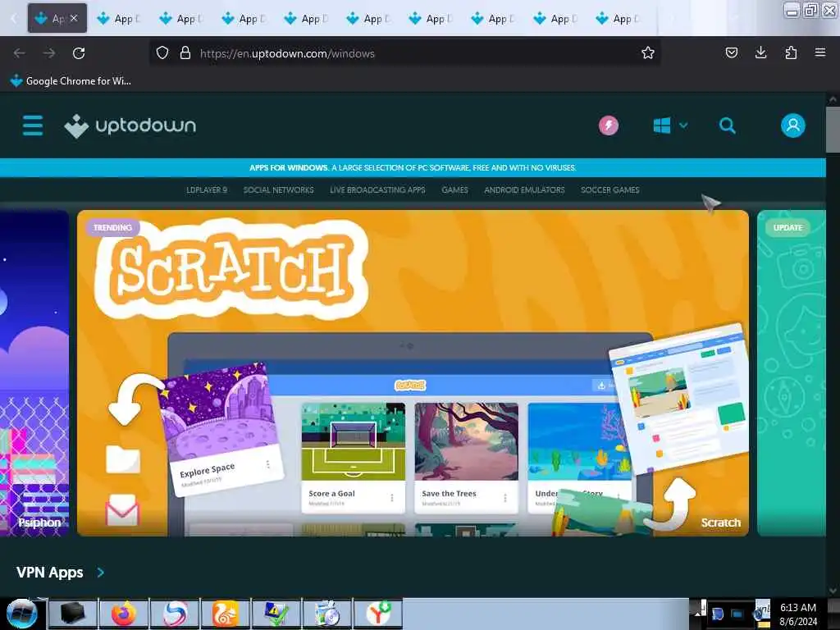The width and height of the screenshot is (840, 630).
Task: Click the Uptodown logo
Action: click(x=130, y=126)
